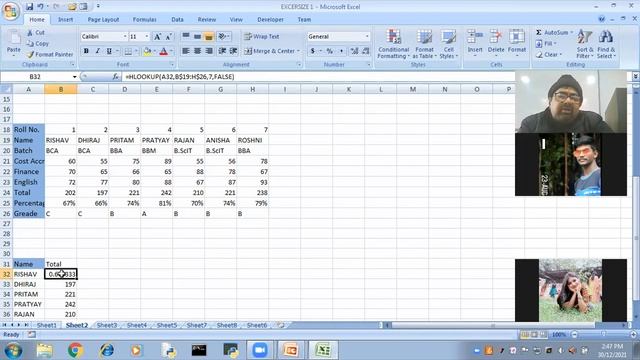Copy the selected cell
The image size is (640, 360).
point(38,43)
